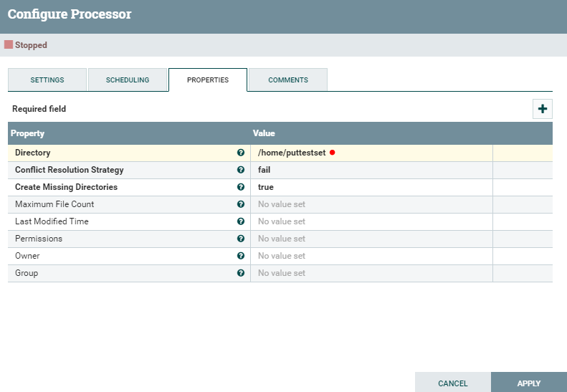The width and height of the screenshot is (567, 392).
Task: Cancel the processor configuration
Action: [453, 383]
